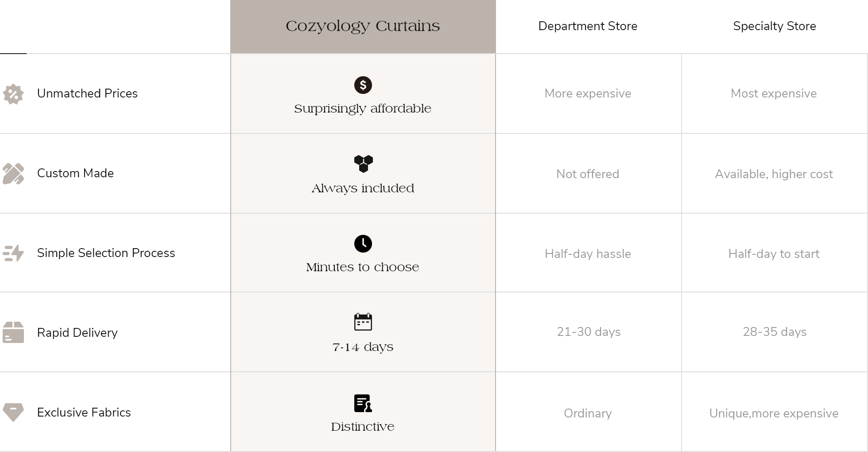
Task: Click the diamond icon beside Exclusive Fabrics
Action: [13, 412]
